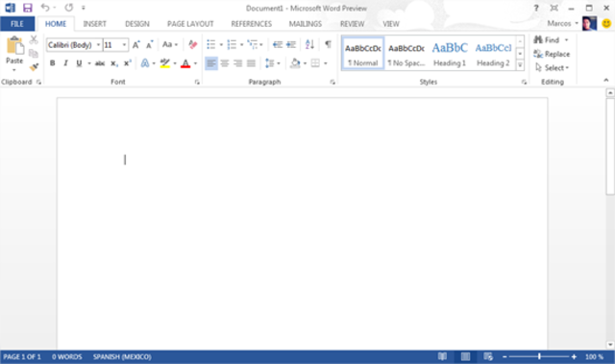Clear all formatting with eraser icon
This screenshot has height=364, width=615.
point(192,45)
